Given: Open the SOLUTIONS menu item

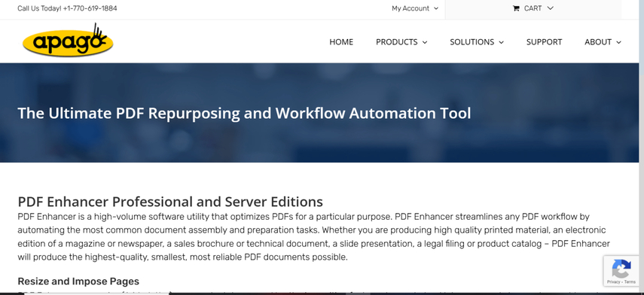Looking at the screenshot, I should pyautogui.click(x=472, y=42).
